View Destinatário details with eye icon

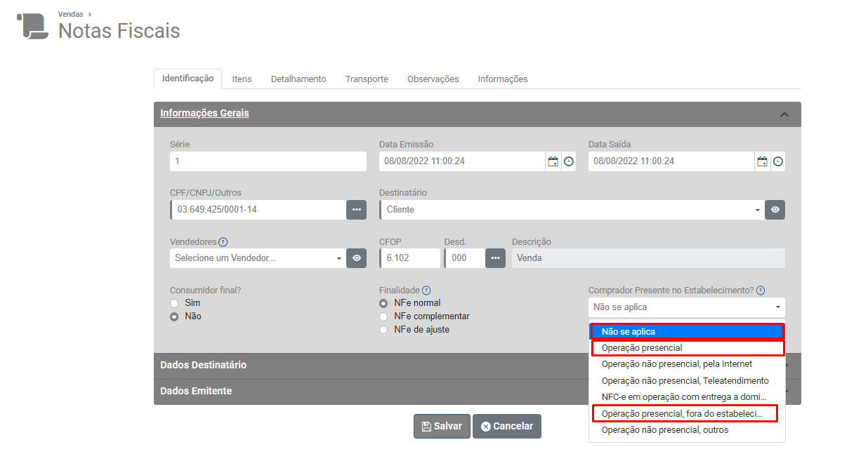pos(775,210)
